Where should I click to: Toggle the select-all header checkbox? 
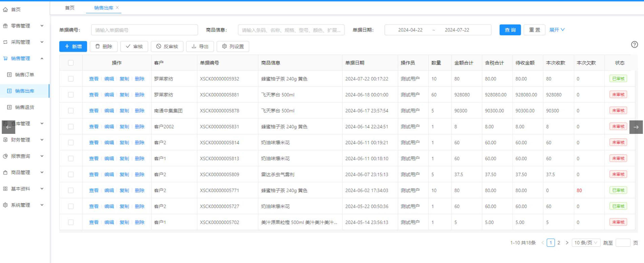[x=71, y=63]
